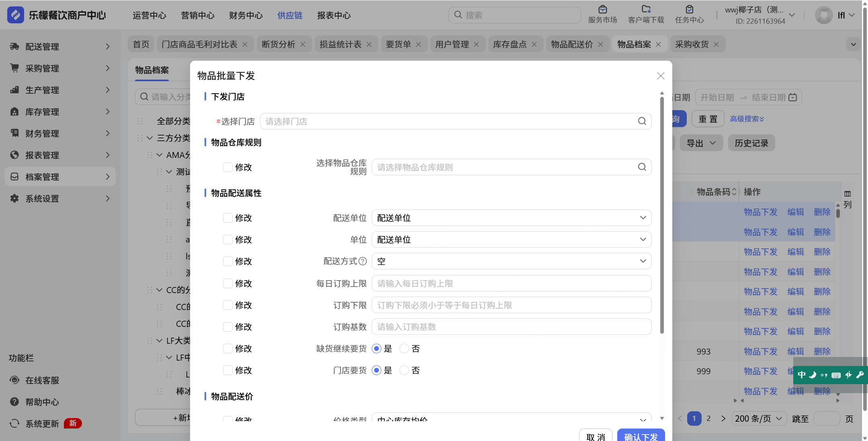
Task: Open 在线客服 online support icon
Action: point(14,380)
